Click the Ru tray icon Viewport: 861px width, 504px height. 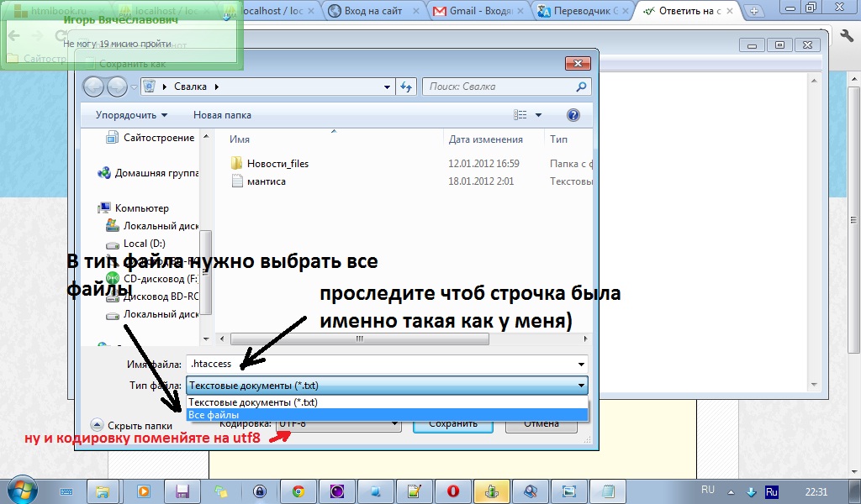(x=772, y=492)
